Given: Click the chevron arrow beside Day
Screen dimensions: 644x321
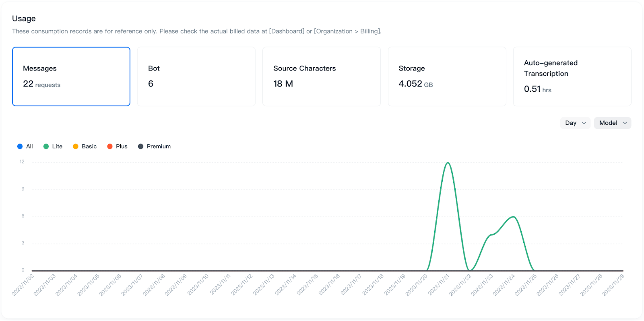Looking at the screenshot, I should tap(584, 123).
